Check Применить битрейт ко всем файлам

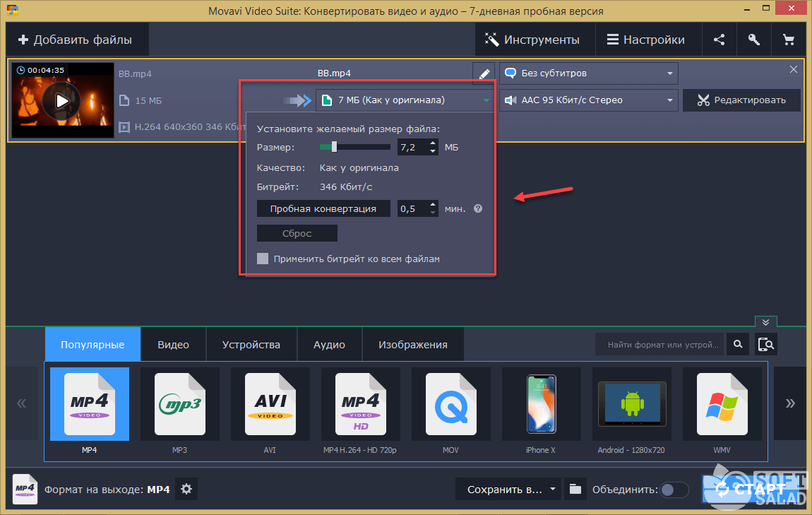click(263, 259)
